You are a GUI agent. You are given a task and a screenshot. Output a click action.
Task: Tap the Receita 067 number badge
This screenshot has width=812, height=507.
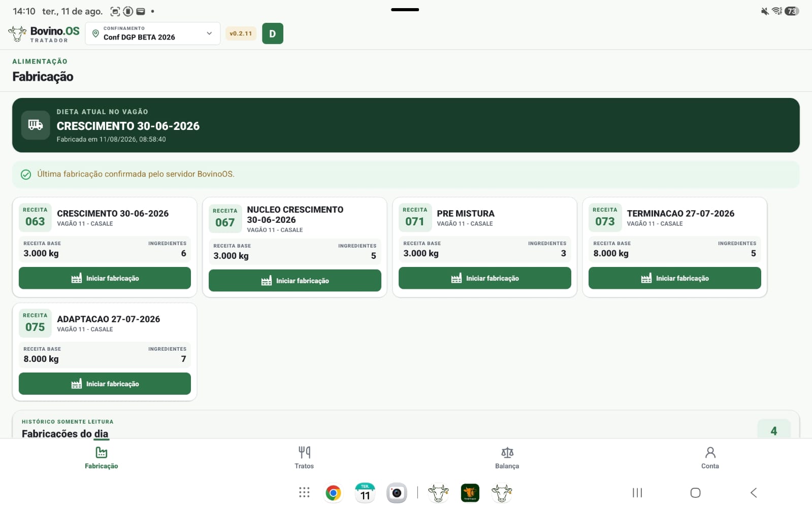(x=225, y=218)
